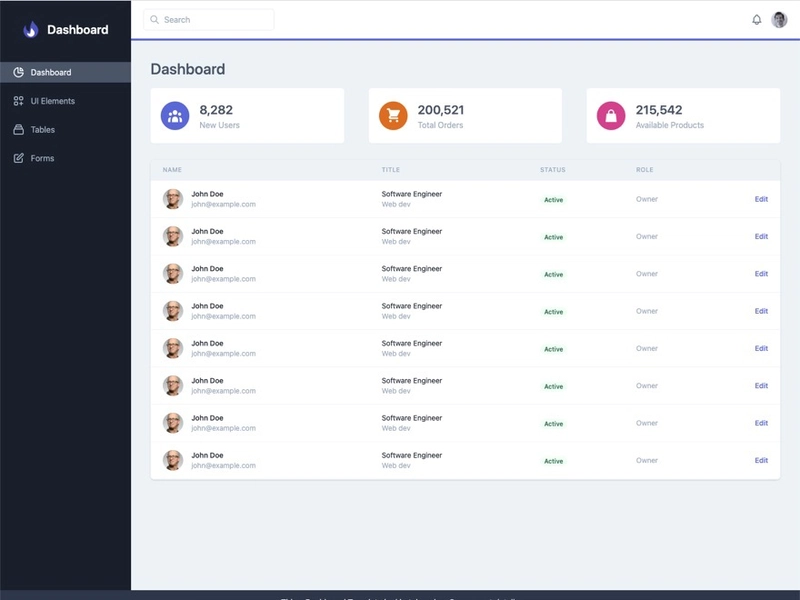Open the notifications bell icon
The image size is (800, 600).
757,20
